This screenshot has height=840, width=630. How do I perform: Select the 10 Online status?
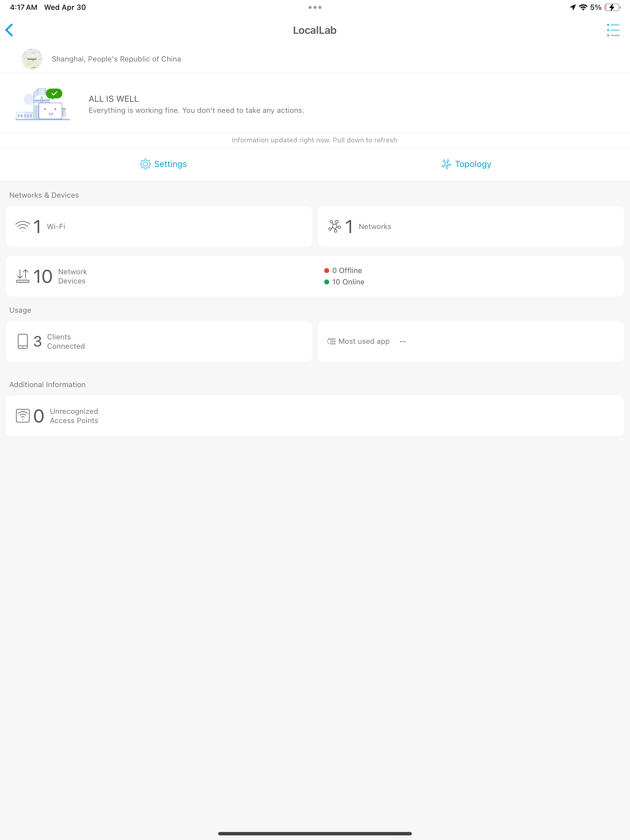pos(344,282)
